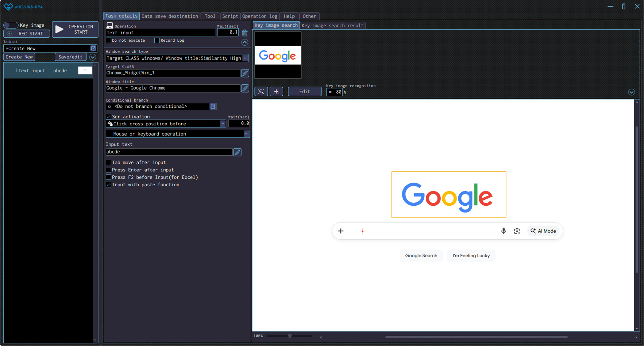Open the Window search type dropdown

[245, 58]
